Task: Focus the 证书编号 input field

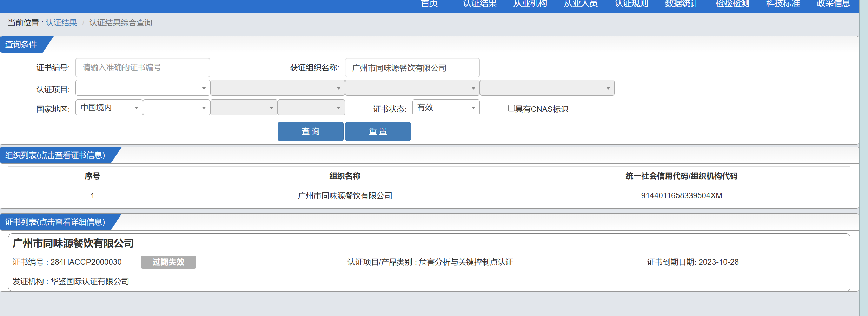Action: (143, 67)
